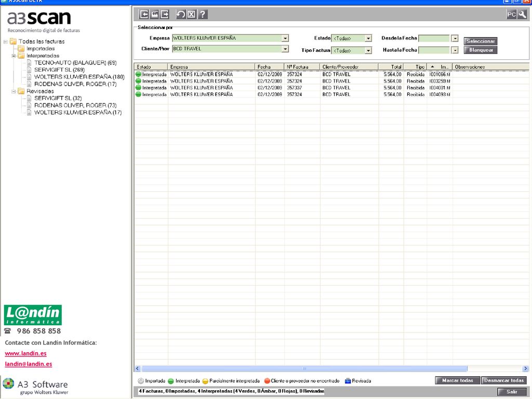This screenshot has width=532, height=399.
Task: Sort by the Empresa column header
Action: pos(211,67)
